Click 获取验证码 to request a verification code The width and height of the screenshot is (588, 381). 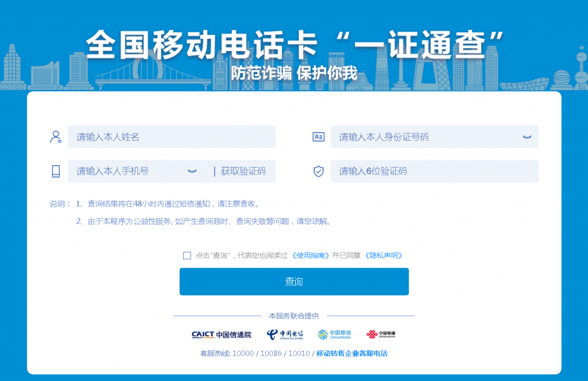click(x=244, y=171)
